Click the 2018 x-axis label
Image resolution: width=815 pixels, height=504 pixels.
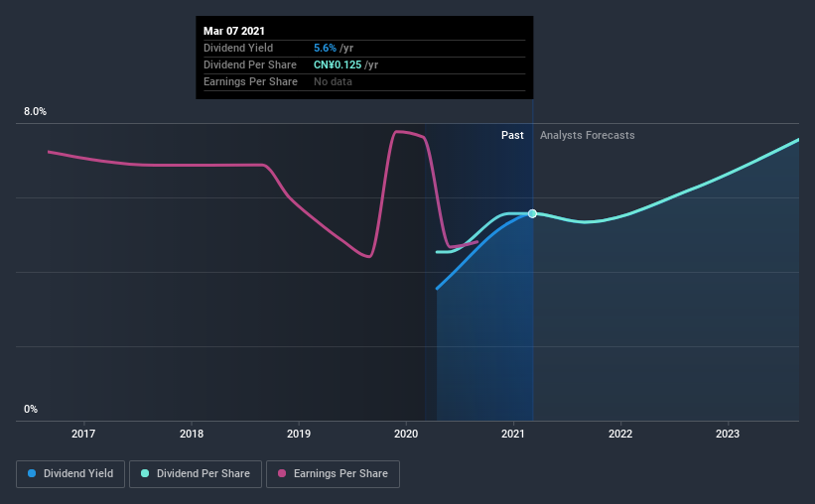(192, 434)
